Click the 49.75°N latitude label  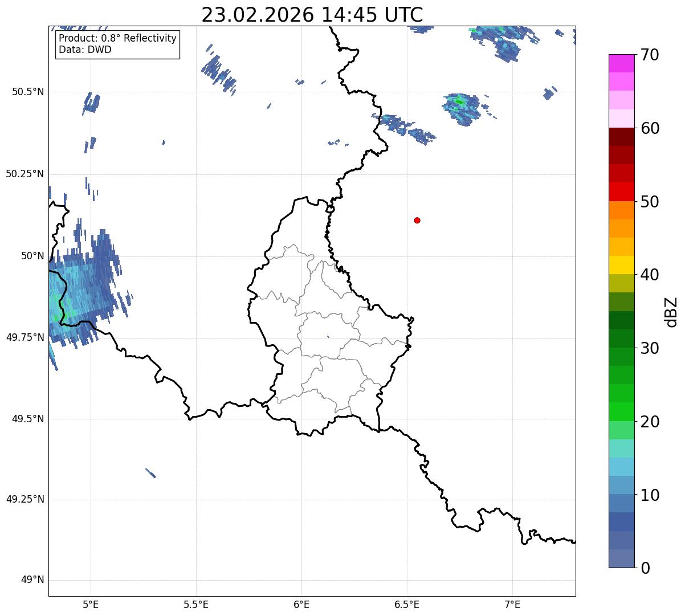click(25, 337)
